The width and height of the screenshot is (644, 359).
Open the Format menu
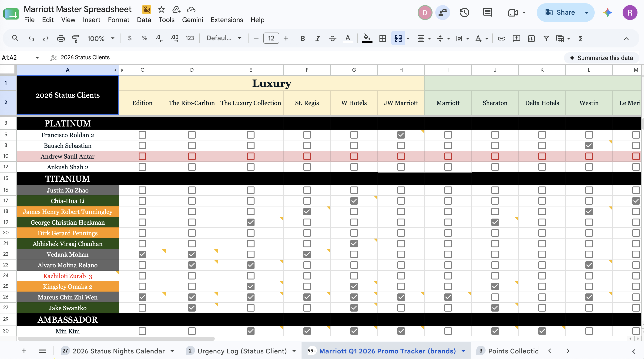tap(118, 20)
